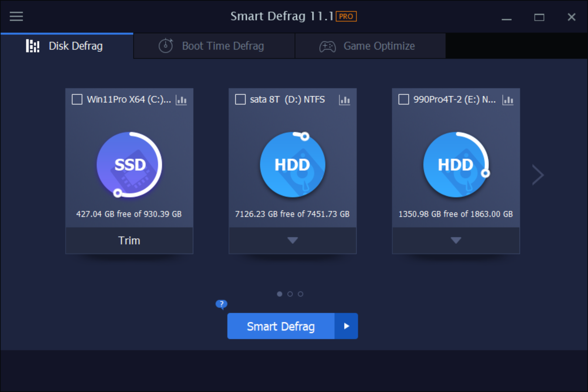The width and height of the screenshot is (588, 392).
Task: Enable the 990Pro4T-2 (E:) drive checkbox
Action: click(403, 99)
